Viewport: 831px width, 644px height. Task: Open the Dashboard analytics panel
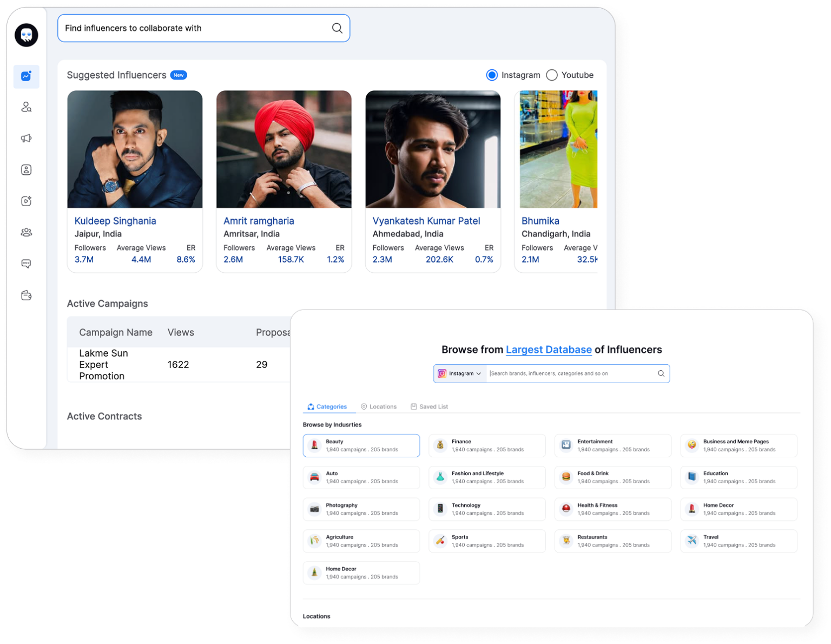click(x=26, y=77)
